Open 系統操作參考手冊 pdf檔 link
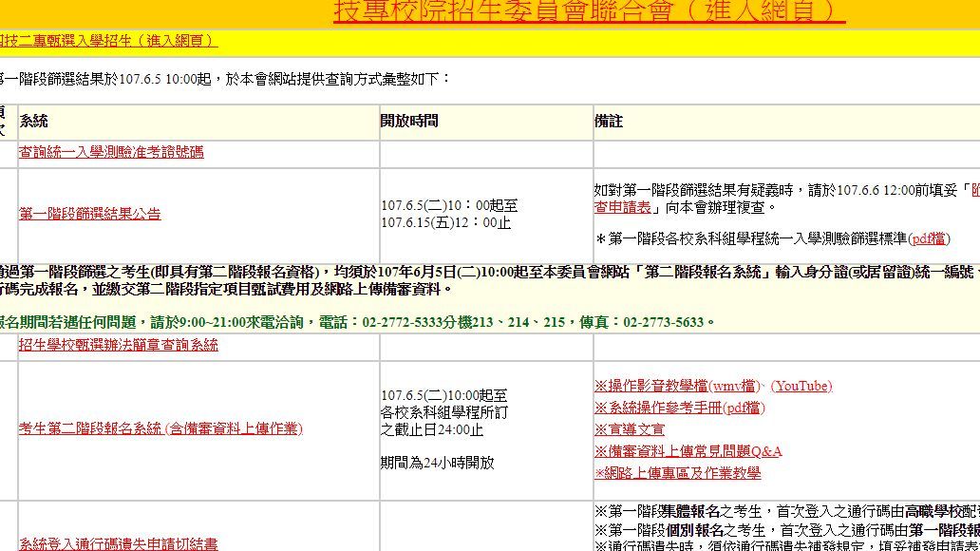Viewport: 980px width, 551px height. 679,408
